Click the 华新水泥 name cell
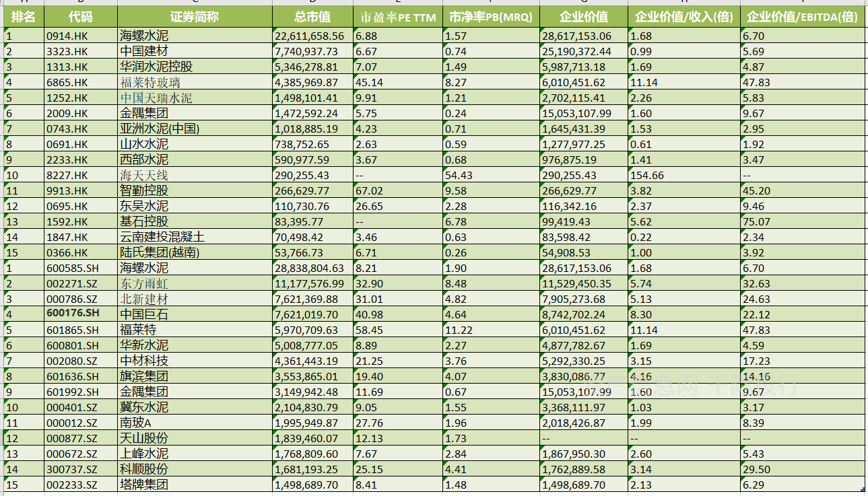868x496 pixels. [x=195, y=346]
